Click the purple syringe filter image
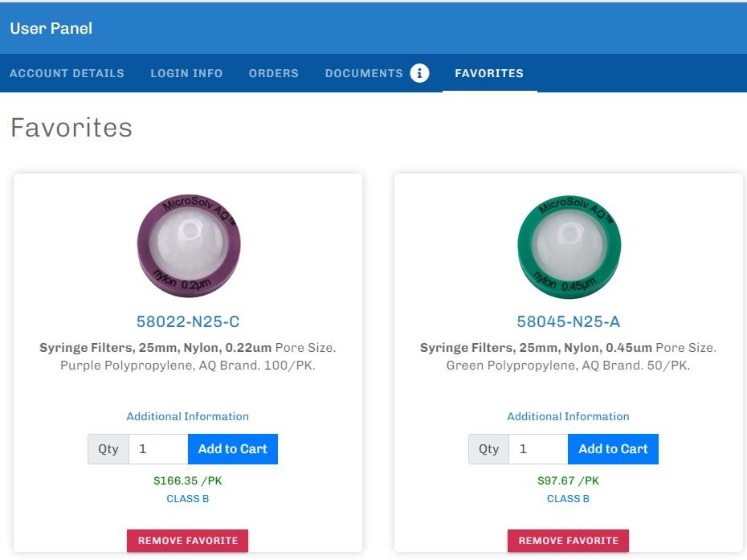747x560 pixels. pos(189,245)
